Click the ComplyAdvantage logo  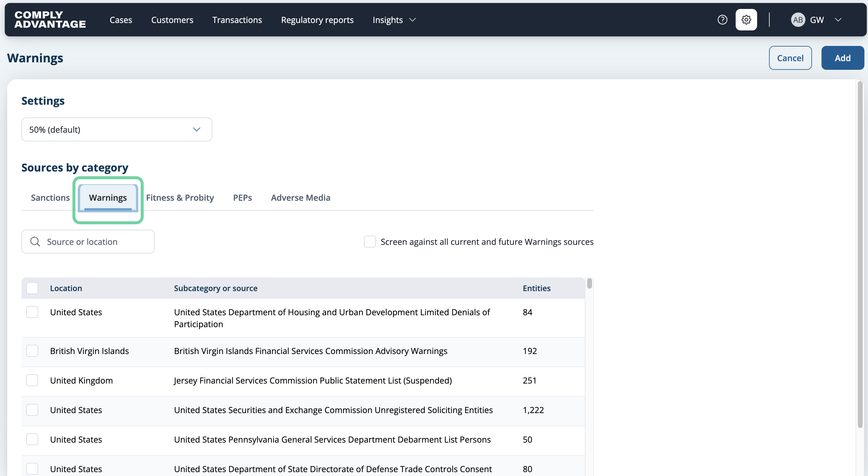click(50, 20)
